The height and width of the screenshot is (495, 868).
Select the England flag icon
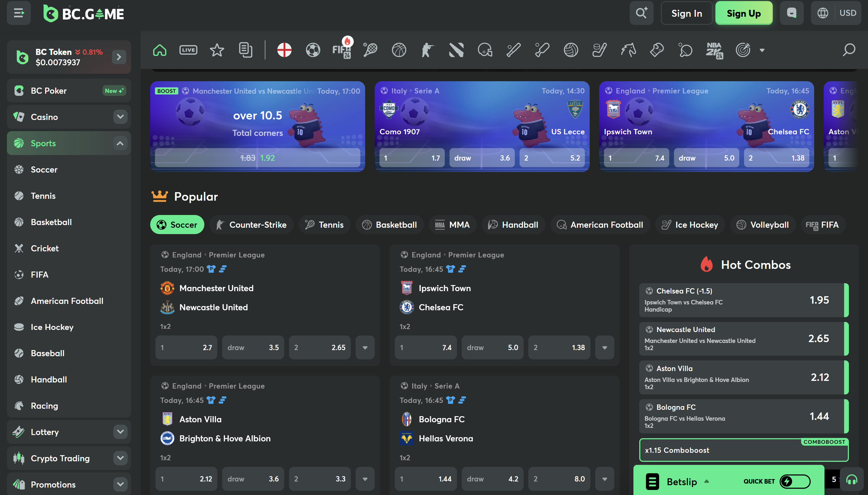[x=284, y=50]
